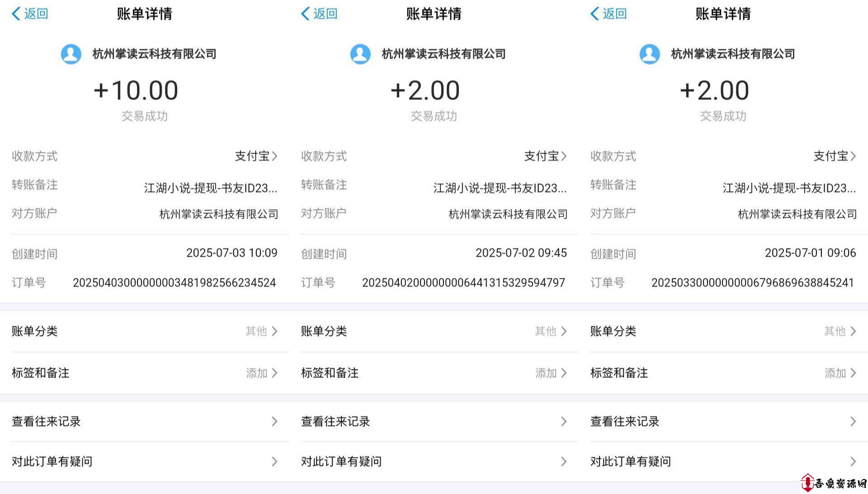The height and width of the screenshot is (494, 868).
Task: Open 查看往来记录 on the 07-03 bill
Action: [x=145, y=421]
